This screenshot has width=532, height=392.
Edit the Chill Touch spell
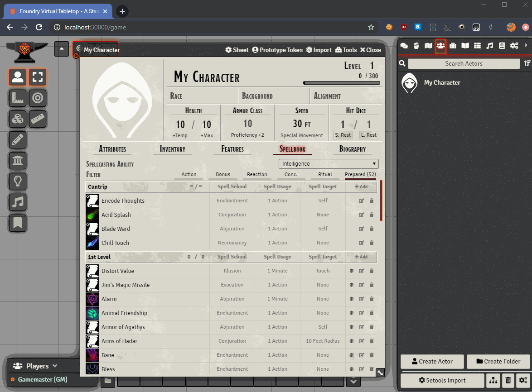361,243
